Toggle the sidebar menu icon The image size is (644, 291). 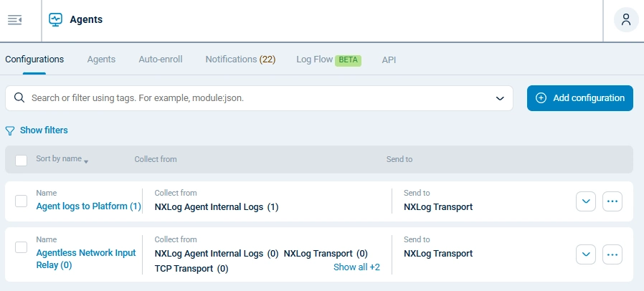(14, 20)
